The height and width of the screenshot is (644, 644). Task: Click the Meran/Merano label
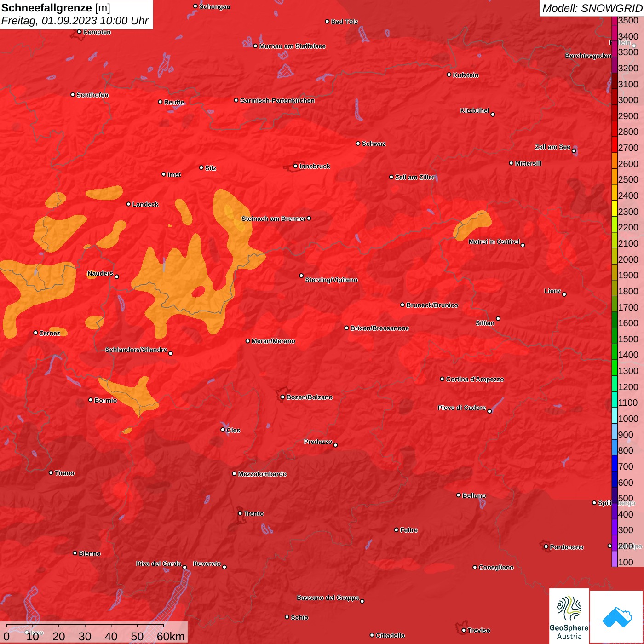pos(273,341)
